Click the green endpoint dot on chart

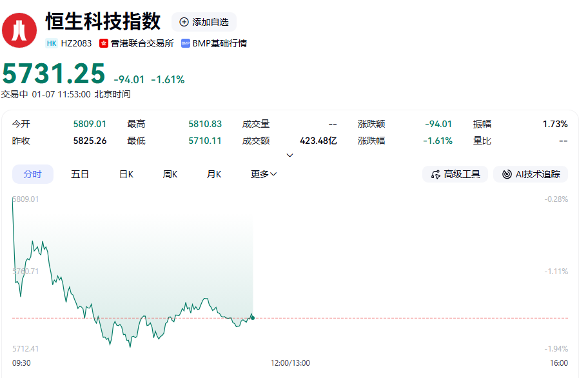[x=252, y=317]
